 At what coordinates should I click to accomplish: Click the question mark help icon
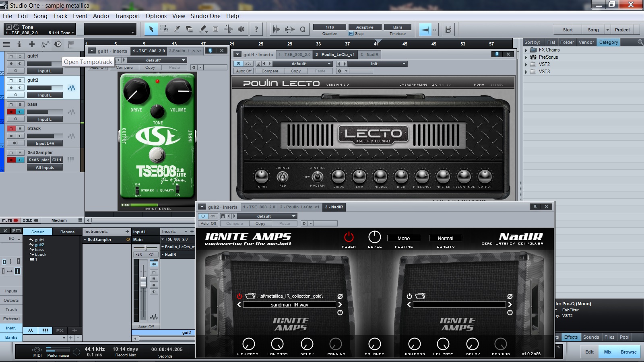(x=256, y=29)
